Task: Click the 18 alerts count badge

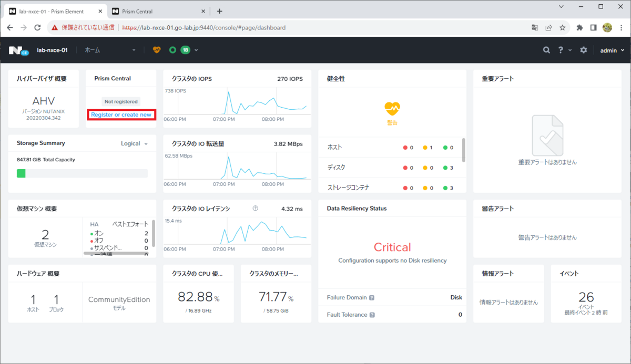Action: [x=185, y=50]
